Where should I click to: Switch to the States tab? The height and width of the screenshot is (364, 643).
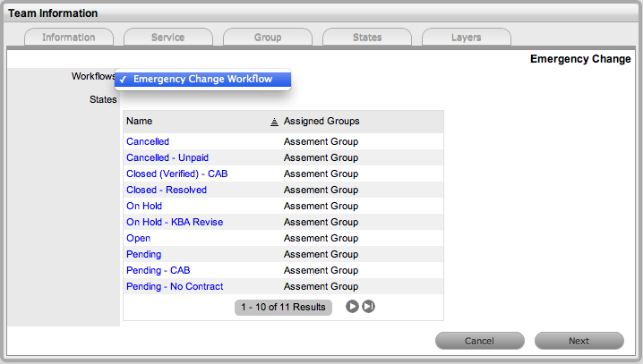click(366, 38)
